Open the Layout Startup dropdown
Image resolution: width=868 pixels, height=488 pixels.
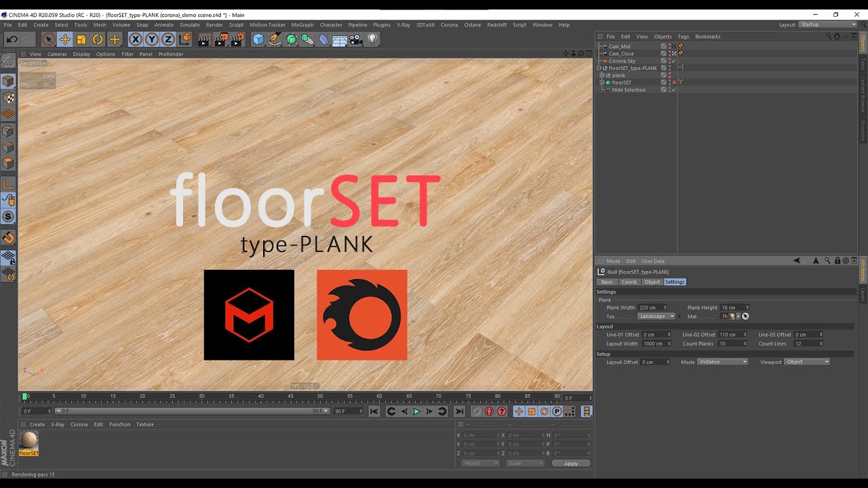(x=828, y=24)
